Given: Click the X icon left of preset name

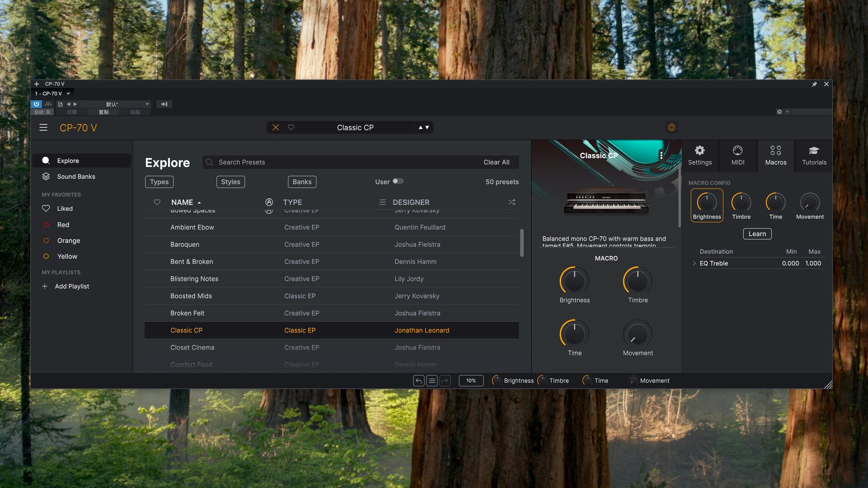Looking at the screenshot, I should coord(275,127).
